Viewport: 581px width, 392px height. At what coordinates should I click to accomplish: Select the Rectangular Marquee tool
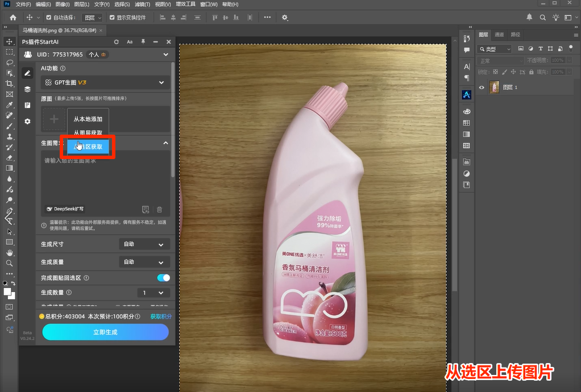point(9,52)
